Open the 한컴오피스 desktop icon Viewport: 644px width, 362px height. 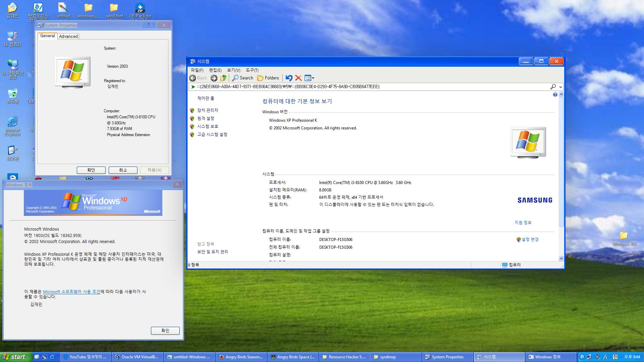pos(38,11)
